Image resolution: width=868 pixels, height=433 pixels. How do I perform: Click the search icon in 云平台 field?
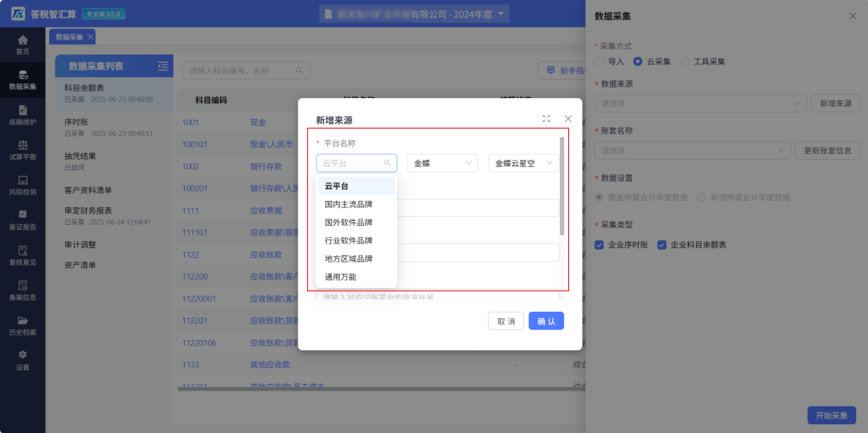387,163
